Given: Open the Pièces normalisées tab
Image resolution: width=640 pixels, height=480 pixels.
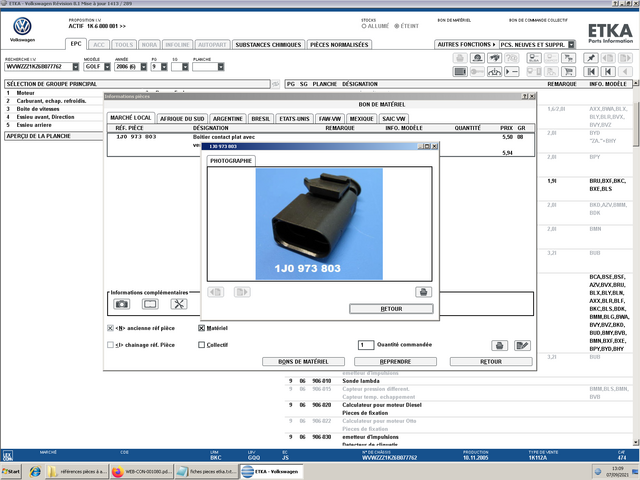Looking at the screenshot, I should tap(339, 45).
